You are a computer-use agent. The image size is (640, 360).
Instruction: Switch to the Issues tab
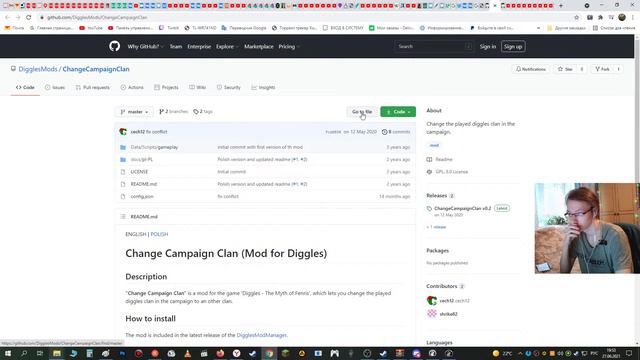point(55,87)
